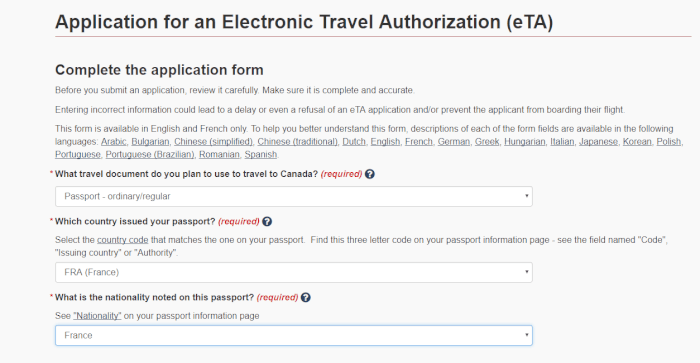This screenshot has width=700, height=363.
Task: Open Portuguese (Brazilian) descriptions link
Action: pos(150,154)
